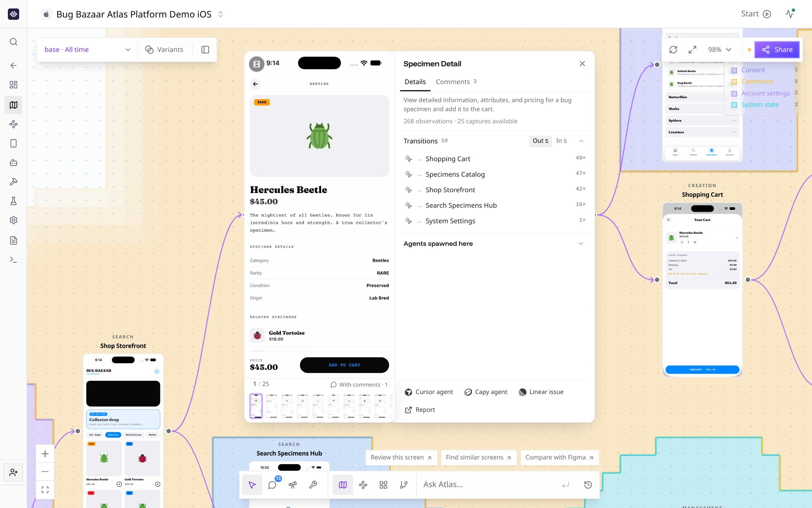Viewport: 812px width, 508px height.
Task: Open the search icon in left sidebar
Action: pos(13,42)
